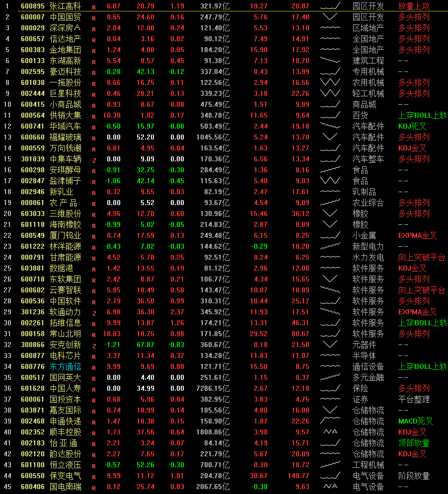Viewport: 448px width, 494px height.
Task: Click KDJ死叉 signal for 华域汽车
Action: (x=412, y=126)
